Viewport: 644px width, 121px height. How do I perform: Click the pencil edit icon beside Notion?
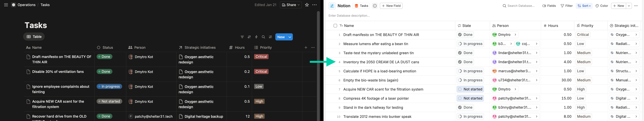click(332, 6)
